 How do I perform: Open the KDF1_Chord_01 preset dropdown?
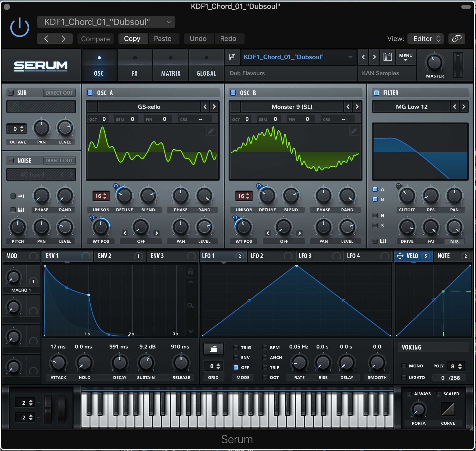pos(106,22)
